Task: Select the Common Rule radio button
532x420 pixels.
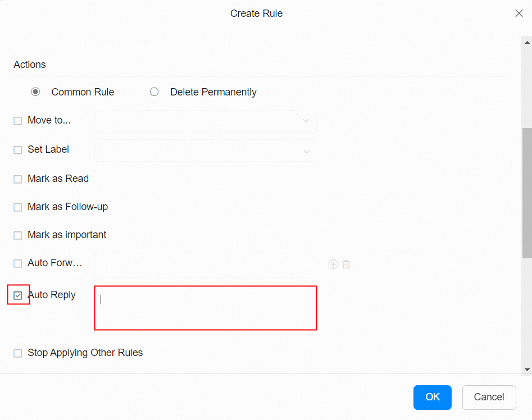Action: (x=36, y=92)
